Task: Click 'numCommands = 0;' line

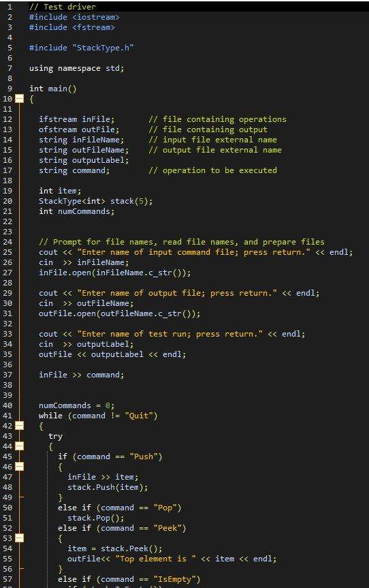Action: tap(77, 405)
